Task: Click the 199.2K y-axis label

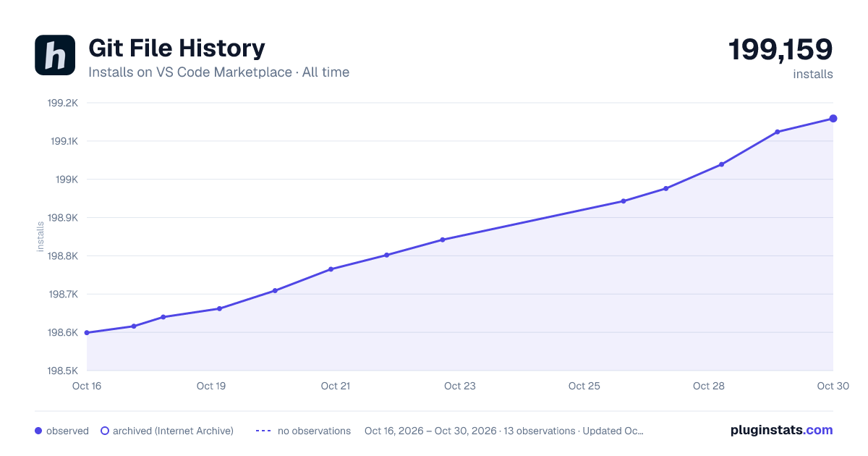Action: [x=63, y=103]
